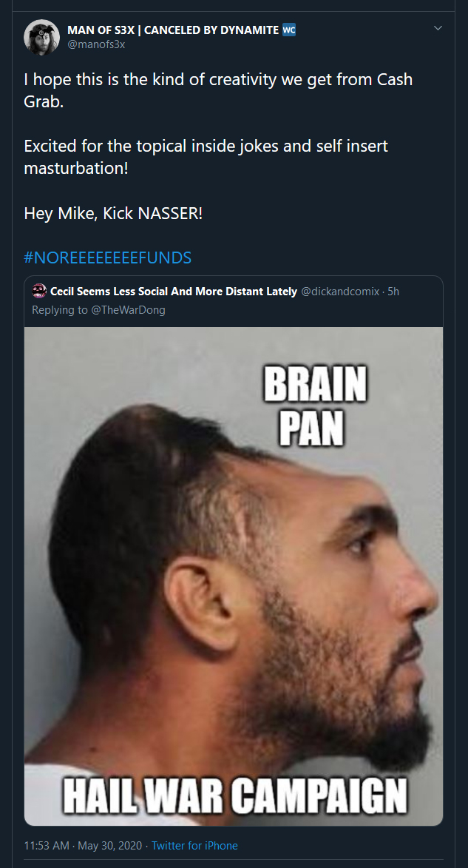Click the quoted tweet's small avatar icon

(x=39, y=291)
